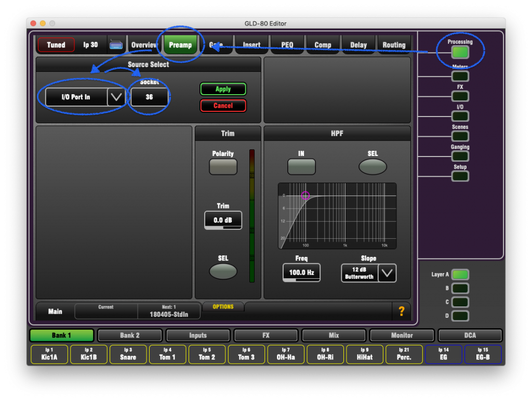
Task: Enable the HPF IN switch
Action: [301, 167]
